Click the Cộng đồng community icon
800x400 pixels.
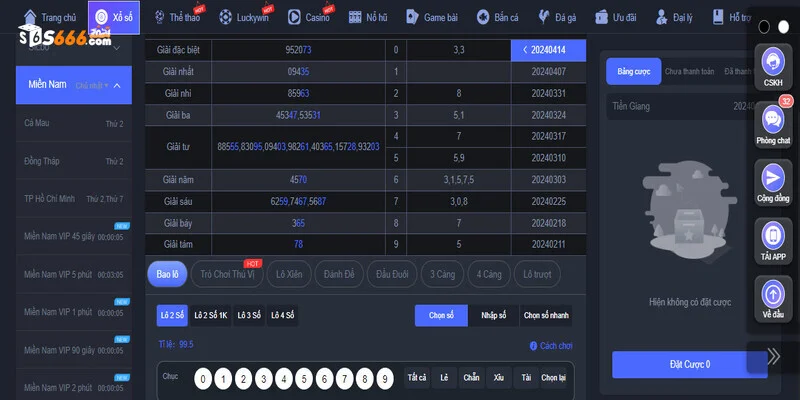[x=772, y=177]
